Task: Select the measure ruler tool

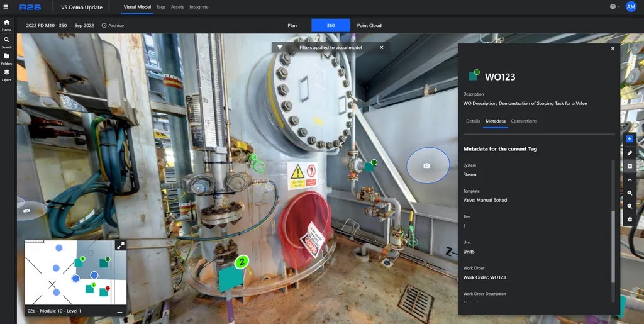Action: point(630,152)
